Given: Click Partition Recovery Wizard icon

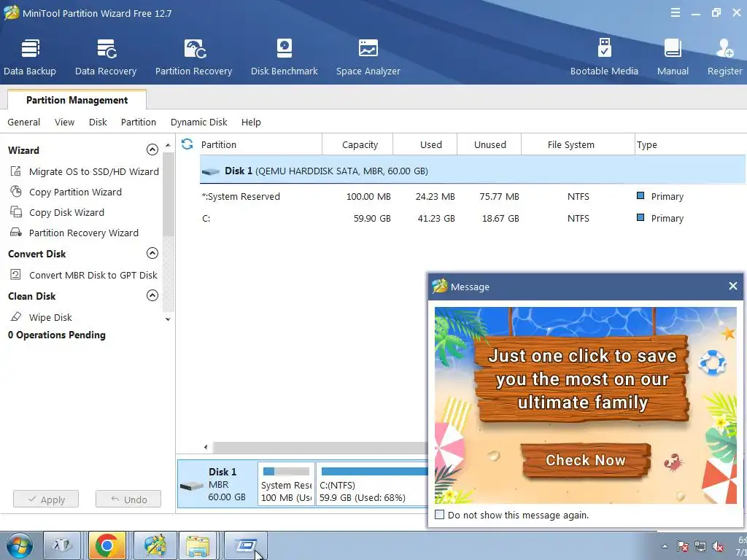Looking at the screenshot, I should coord(16,233).
